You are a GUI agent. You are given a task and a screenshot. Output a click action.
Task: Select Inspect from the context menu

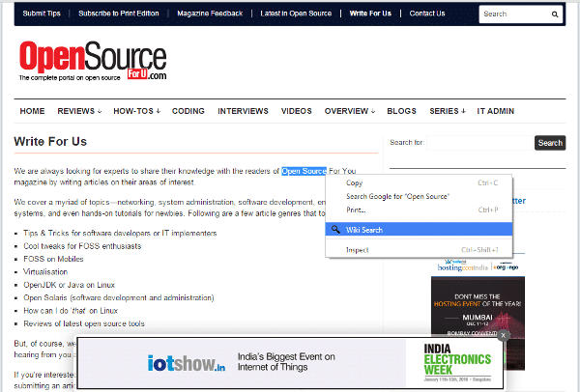click(x=359, y=250)
